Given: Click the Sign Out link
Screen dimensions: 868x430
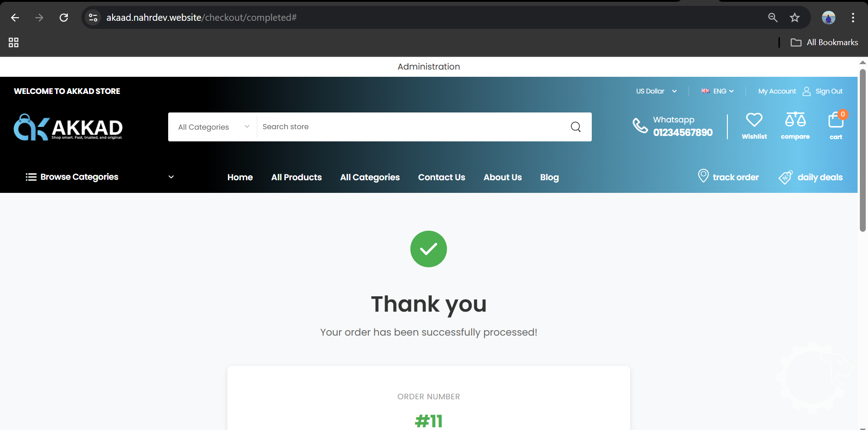Looking at the screenshot, I should 829,91.
